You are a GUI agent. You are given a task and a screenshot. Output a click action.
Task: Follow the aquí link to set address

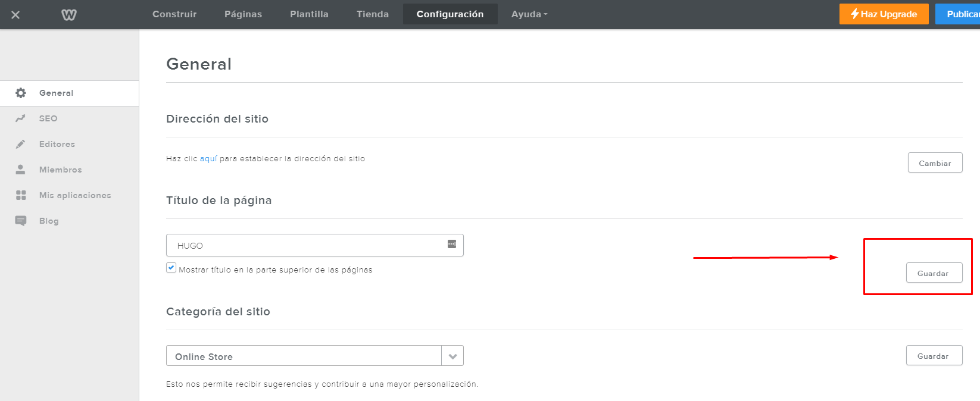pos(208,159)
